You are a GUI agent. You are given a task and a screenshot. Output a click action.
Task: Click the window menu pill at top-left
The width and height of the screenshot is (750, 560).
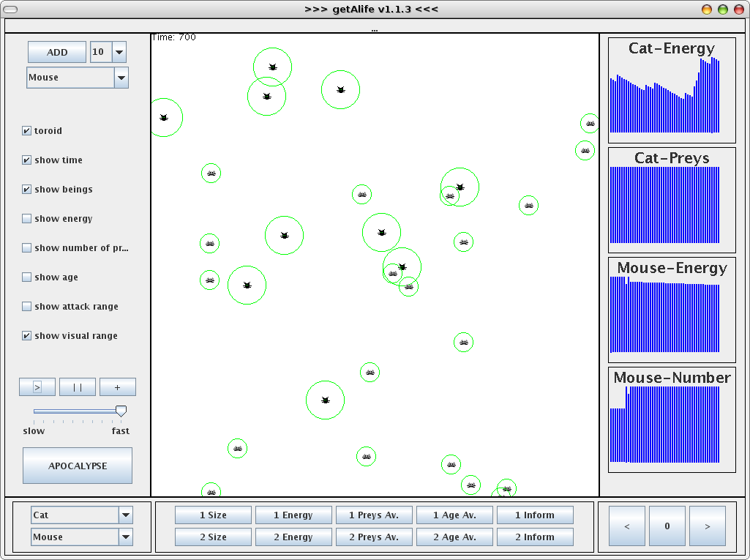coord(10,10)
